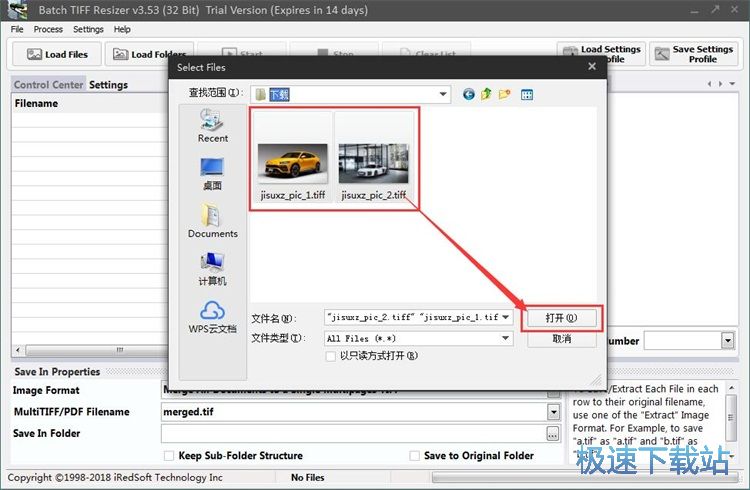
Task: Switch to the Settings tab
Action: [109, 85]
